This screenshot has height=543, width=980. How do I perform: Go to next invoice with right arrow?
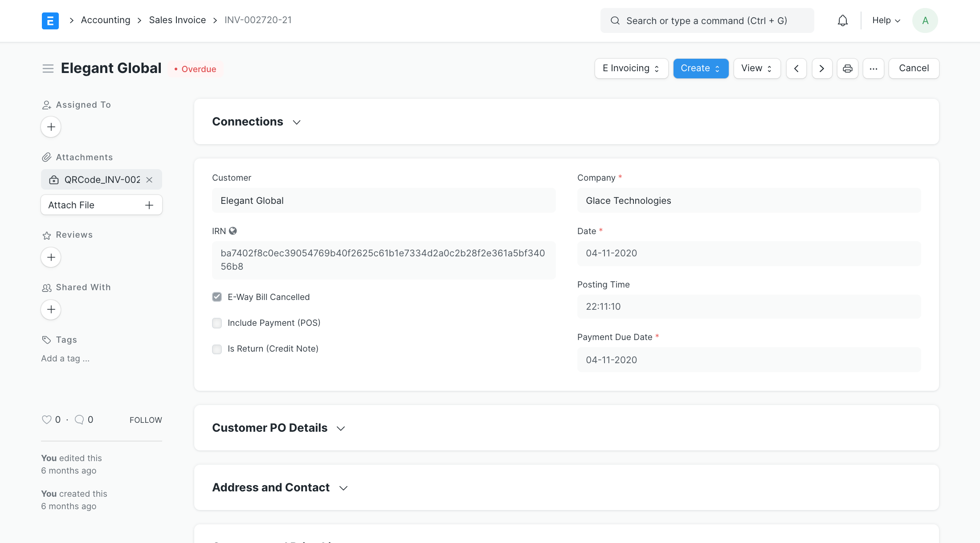point(822,69)
